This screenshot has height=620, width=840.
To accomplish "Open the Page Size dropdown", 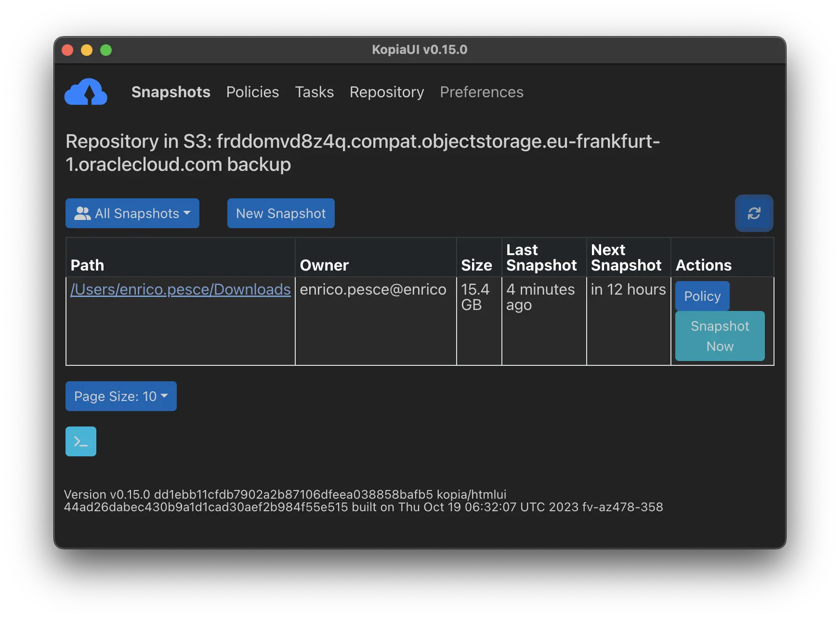I will pyautogui.click(x=121, y=396).
